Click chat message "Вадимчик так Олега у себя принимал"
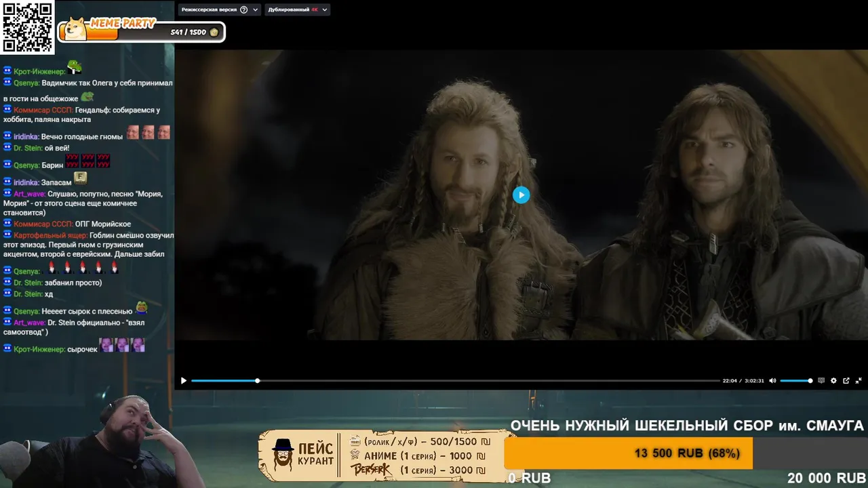The height and width of the screenshot is (488, 868). tap(88, 91)
